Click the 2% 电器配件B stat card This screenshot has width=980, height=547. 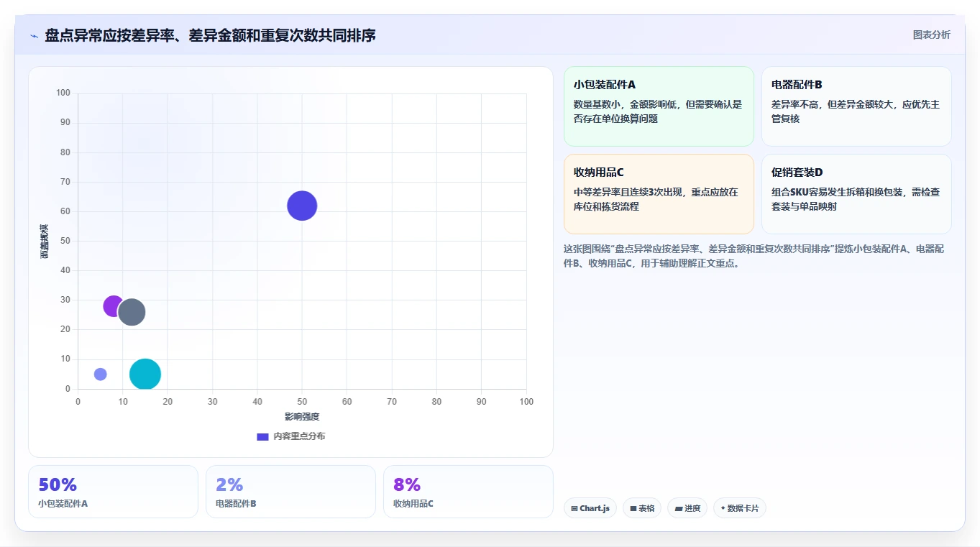[290, 492]
